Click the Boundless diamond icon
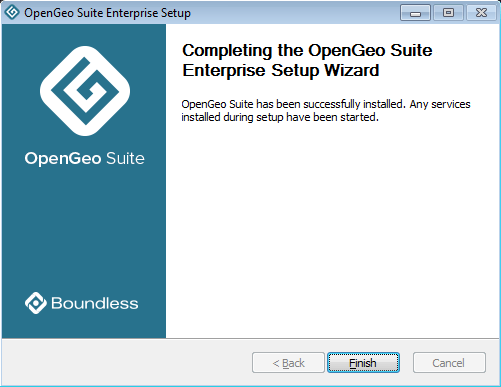501x387 pixels. tap(36, 303)
